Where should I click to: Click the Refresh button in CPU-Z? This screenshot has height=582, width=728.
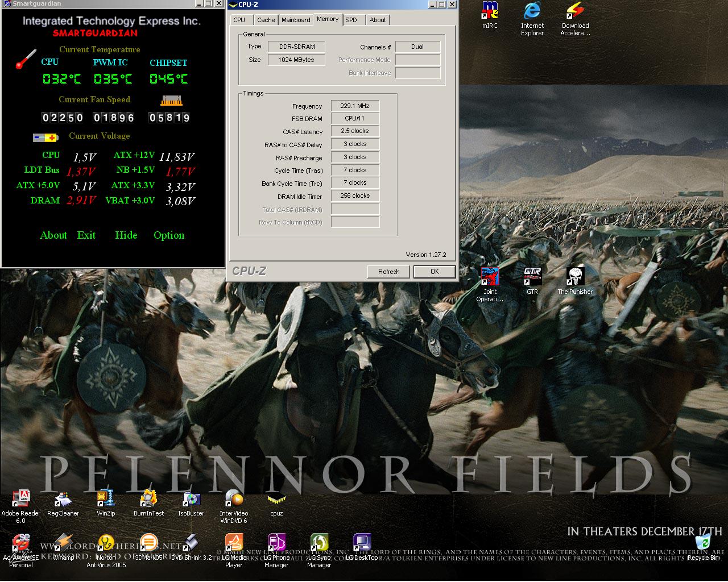[x=389, y=272]
